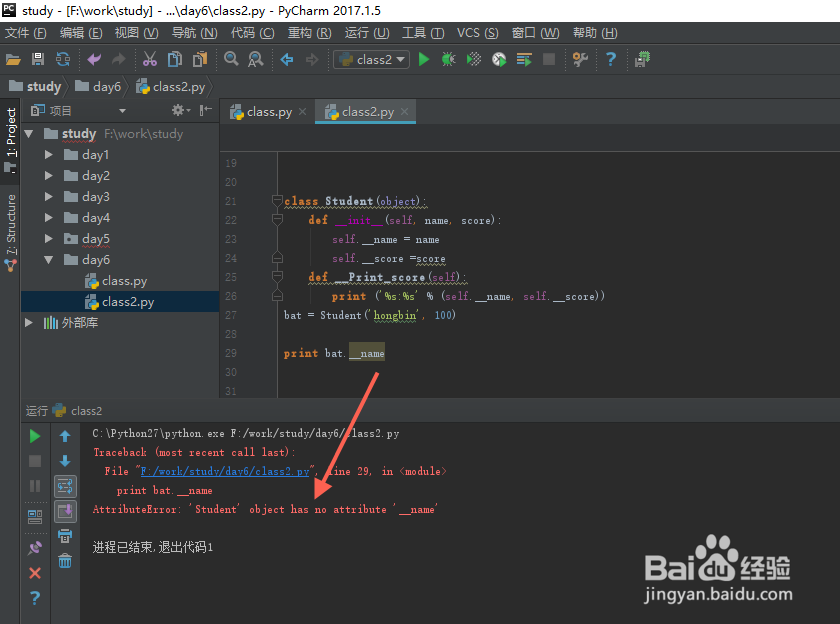Fold the Student class at line 21
The height and width of the screenshot is (624, 840).
coord(277,201)
